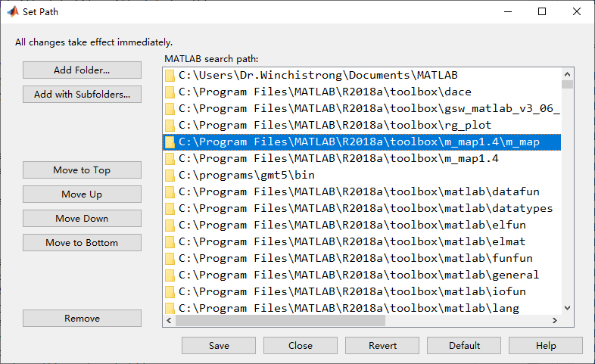
Task: Select the matlab\elmat path entry
Action: [x=362, y=242]
